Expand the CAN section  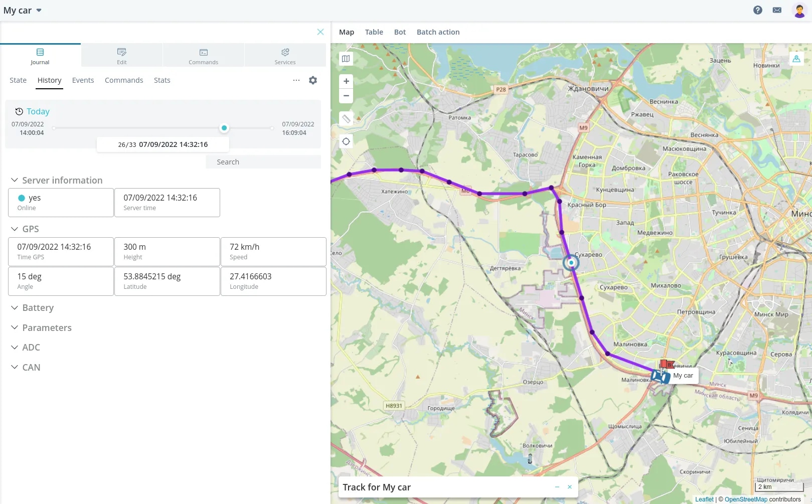pyautogui.click(x=26, y=367)
